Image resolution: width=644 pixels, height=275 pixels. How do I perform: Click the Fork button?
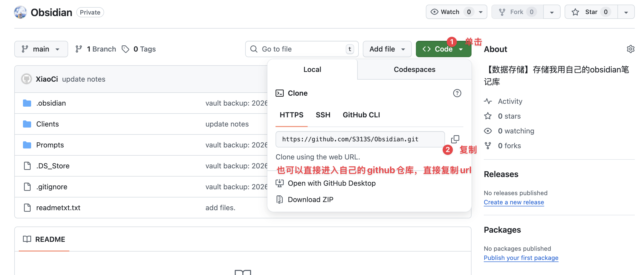coord(517,12)
